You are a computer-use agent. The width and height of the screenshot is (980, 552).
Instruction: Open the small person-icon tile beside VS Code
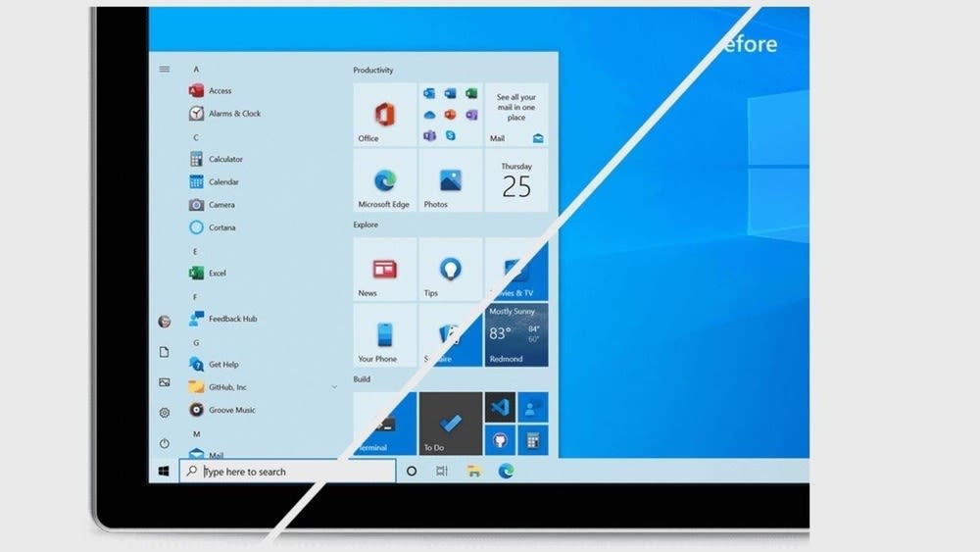click(x=533, y=407)
